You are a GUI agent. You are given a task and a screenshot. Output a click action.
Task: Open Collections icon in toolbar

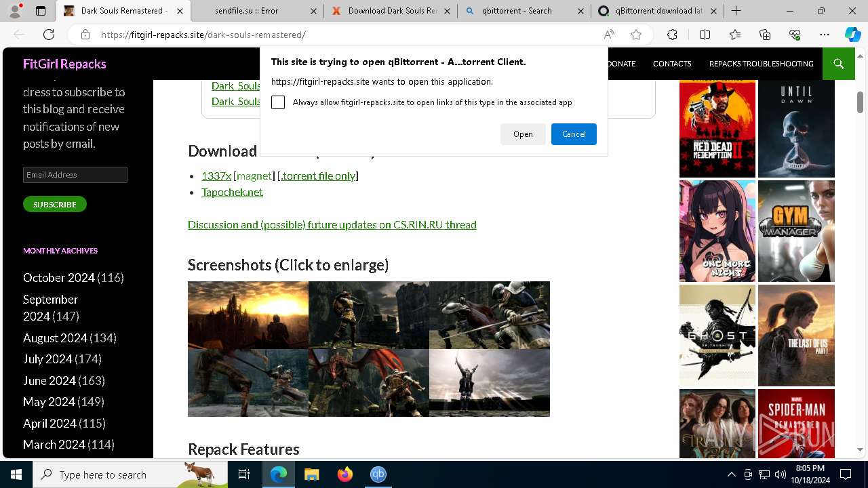765,35
